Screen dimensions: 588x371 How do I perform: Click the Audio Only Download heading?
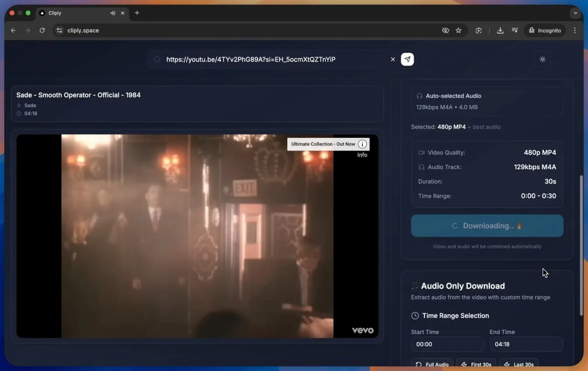pos(463,286)
